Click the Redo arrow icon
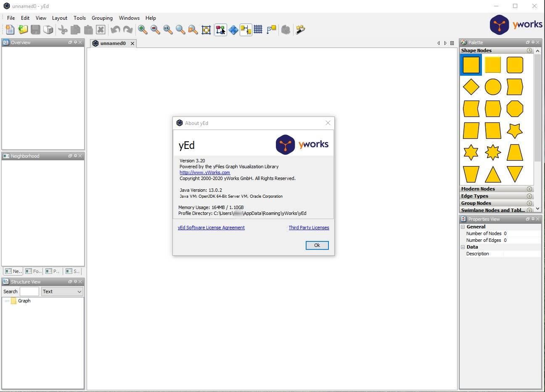The image size is (545, 392). coord(128,29)
